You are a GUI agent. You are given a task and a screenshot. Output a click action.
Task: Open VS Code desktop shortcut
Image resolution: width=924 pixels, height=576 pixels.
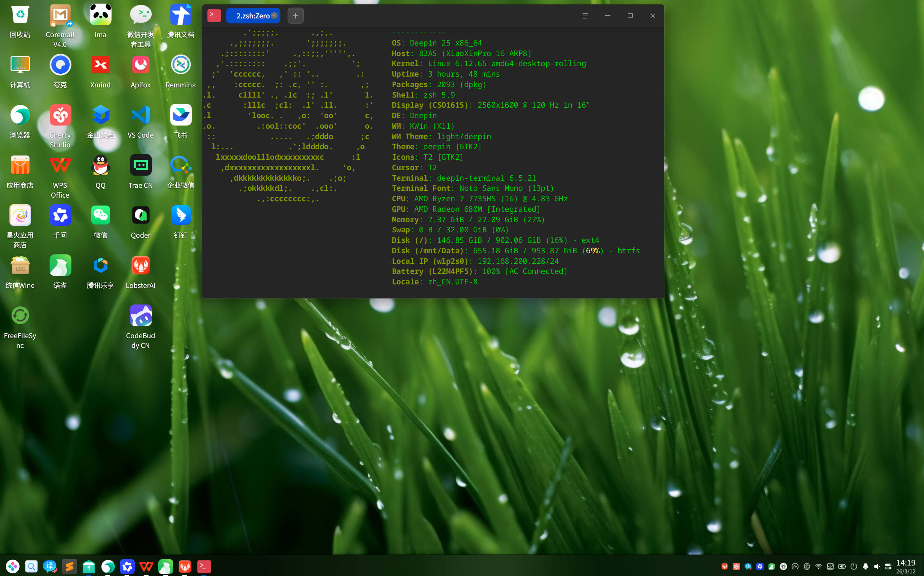click(141, 115)
